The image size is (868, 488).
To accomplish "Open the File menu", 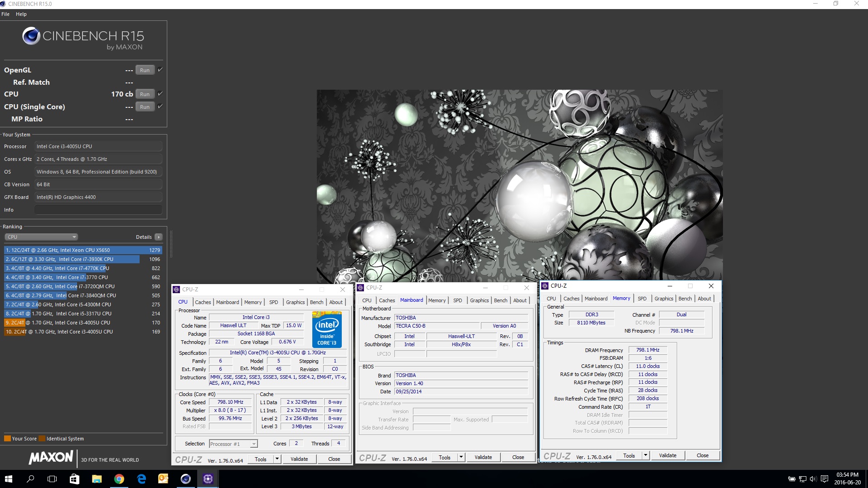I will pos(5,14).
